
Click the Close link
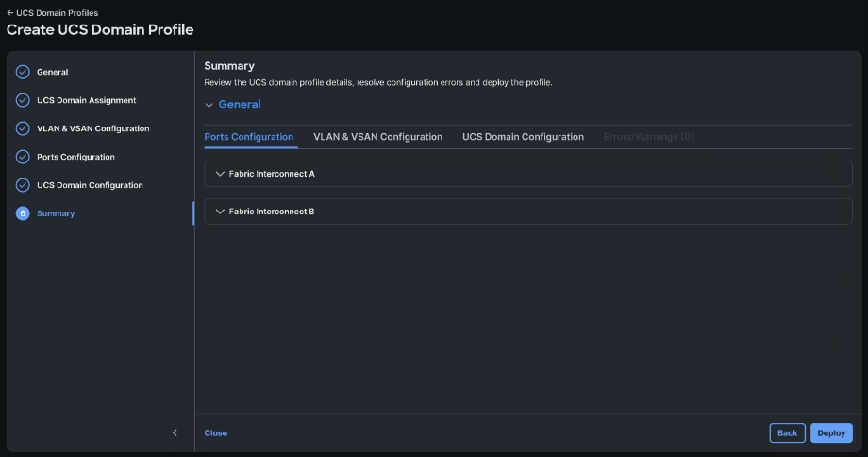(215, 433)
